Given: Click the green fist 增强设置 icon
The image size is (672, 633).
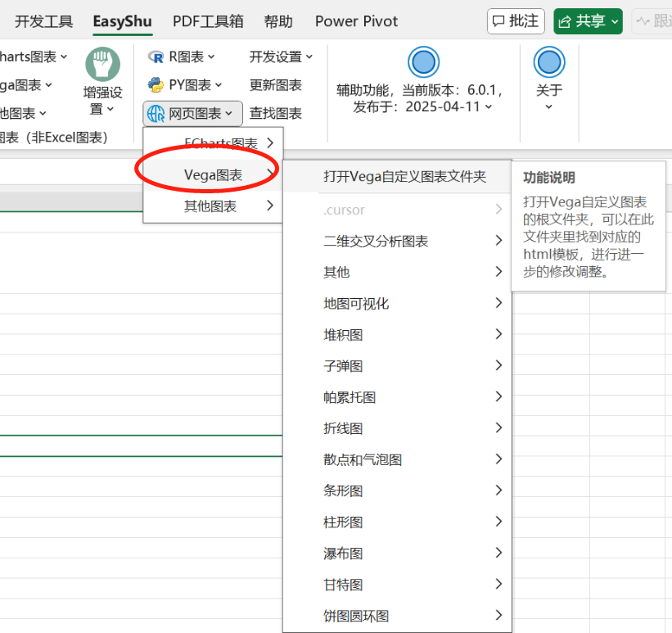Looking at the screenshot, I should coord(103,65).
